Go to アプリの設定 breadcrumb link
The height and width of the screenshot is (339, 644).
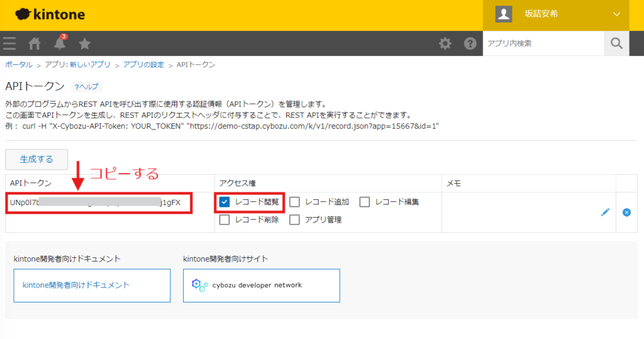coord(143,65)
